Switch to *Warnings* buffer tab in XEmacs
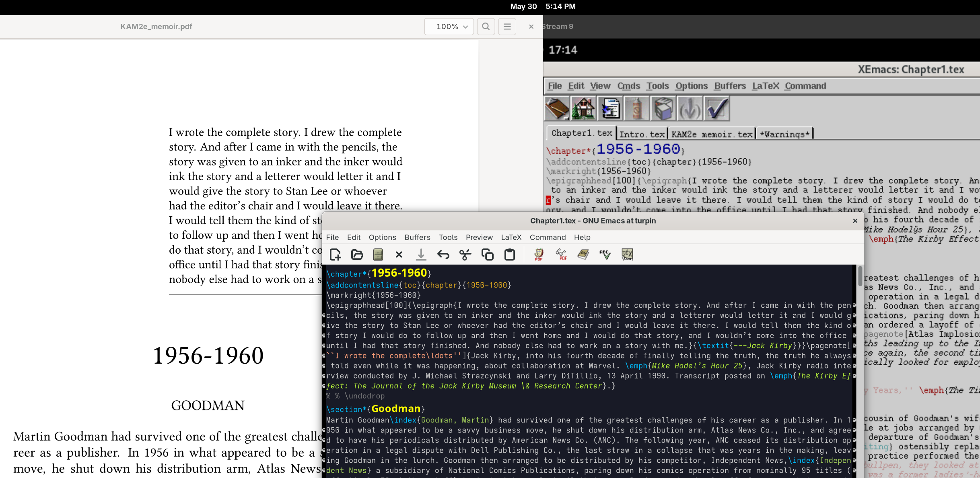 (784, 134)
